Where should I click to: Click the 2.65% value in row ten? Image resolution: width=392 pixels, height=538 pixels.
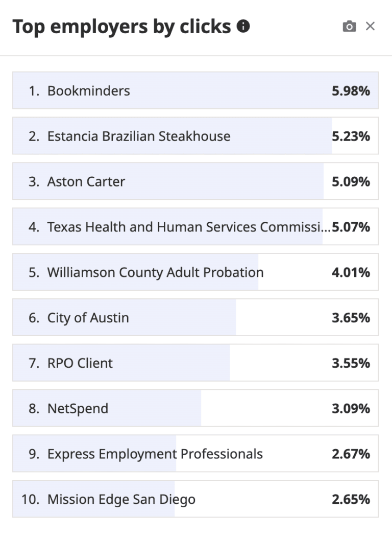click(x=351, y=499)
